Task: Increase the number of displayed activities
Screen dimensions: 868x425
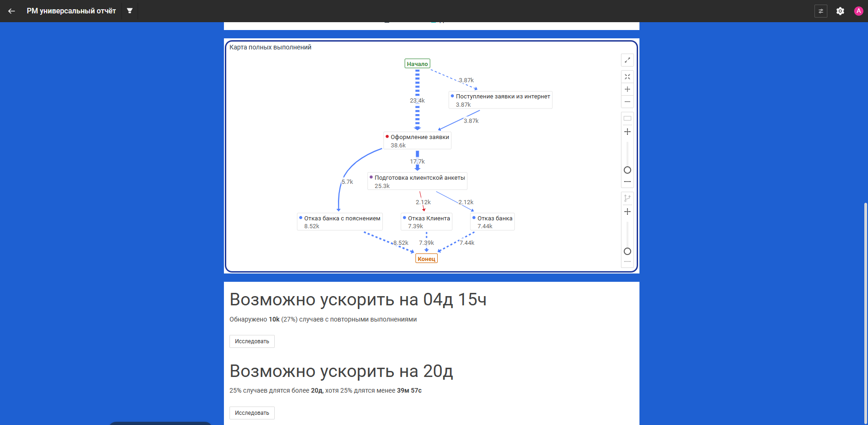Action: point(627,132)
